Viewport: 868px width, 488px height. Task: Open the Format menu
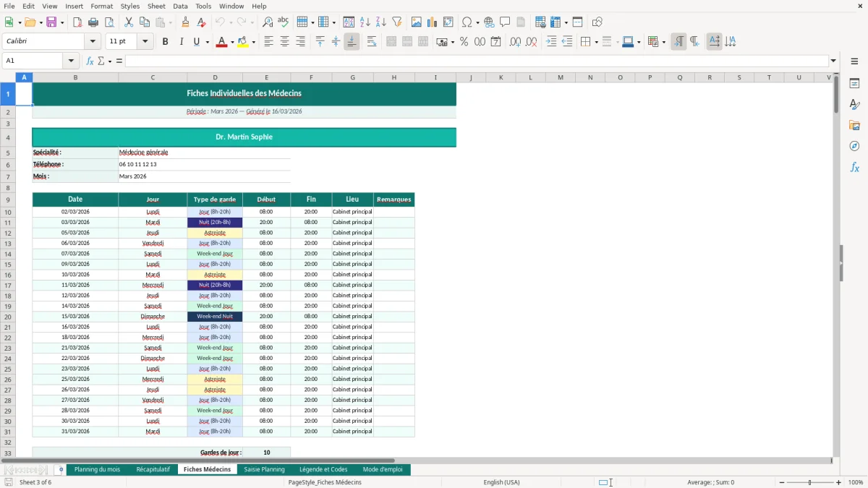point(102,6)
